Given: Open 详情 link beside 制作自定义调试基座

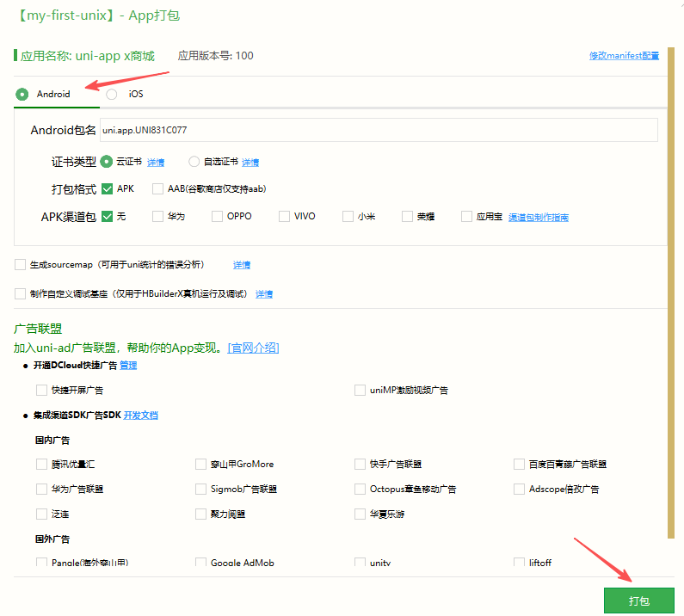Looking at the screenshot, I should point(264,294).
